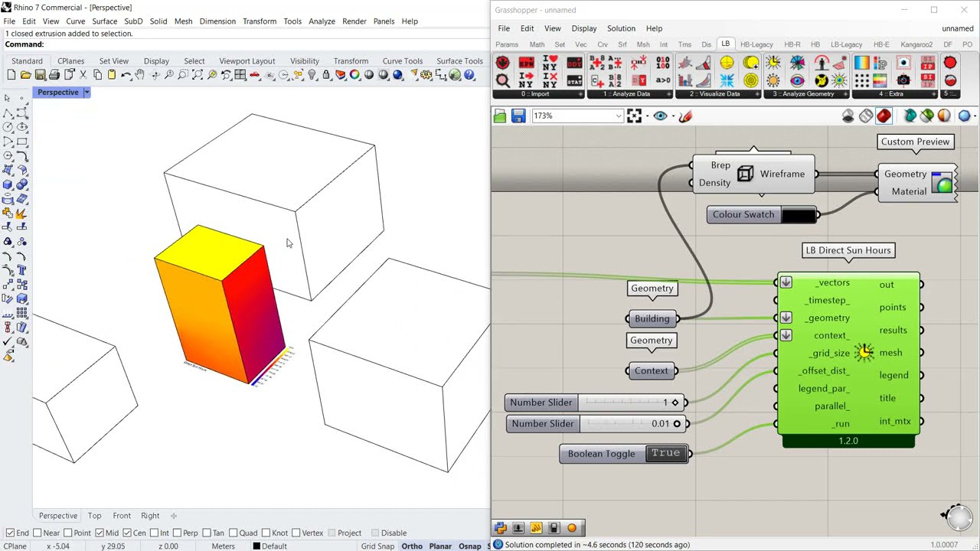Toggle Ortho mode in status bar
Image resolution: width=980 pixels, height=551 pixels.
[x=411, y=546]
